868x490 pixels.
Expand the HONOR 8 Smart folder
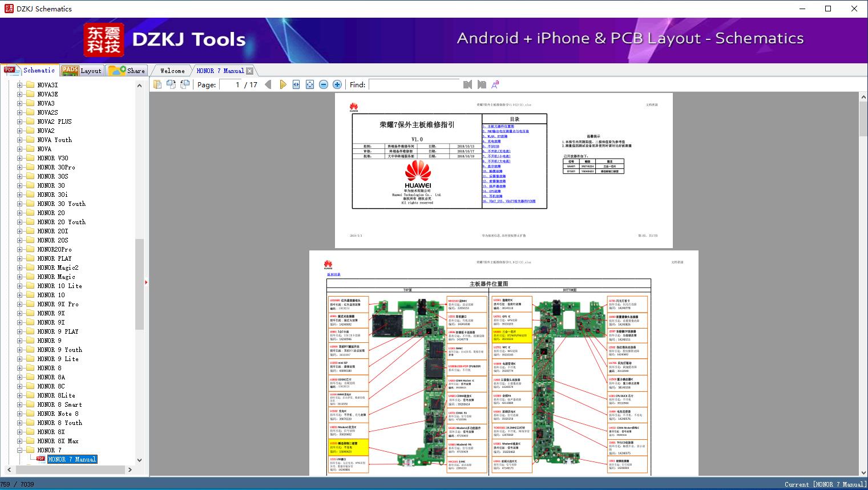pos(19,404)
